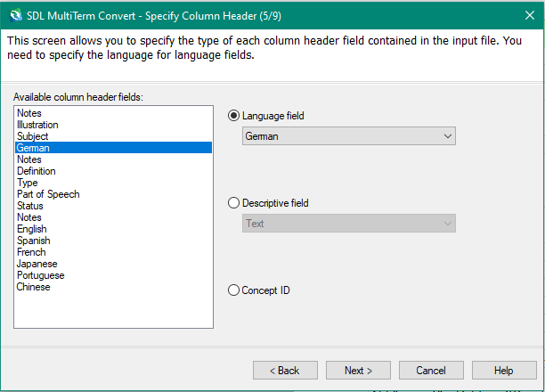Go to the next step with Next
This screenshot has width=545, height=392.
click(358, 370)
